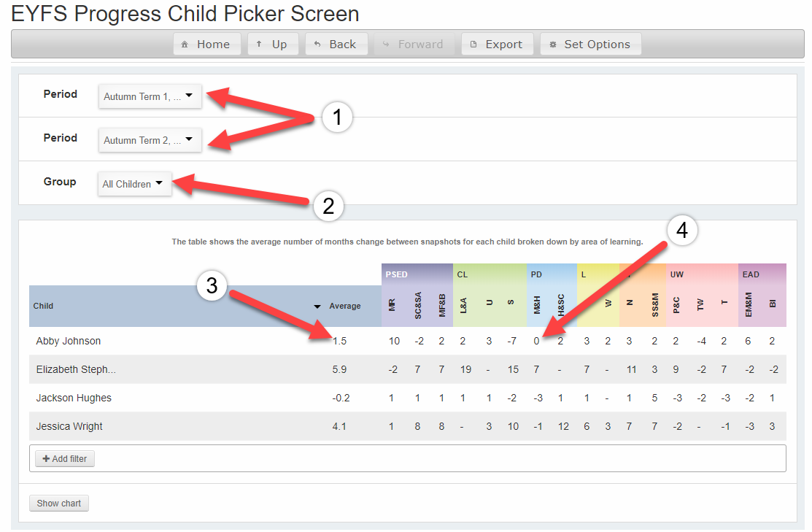This screenshot has width=812, height=532.
Task: Go up one level with Up button
Action: [x=272, y=45]
